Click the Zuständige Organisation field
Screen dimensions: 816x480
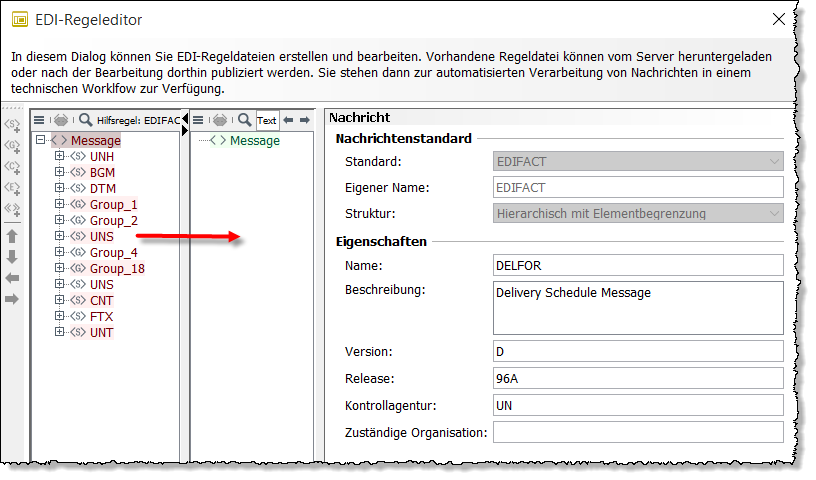638,432
